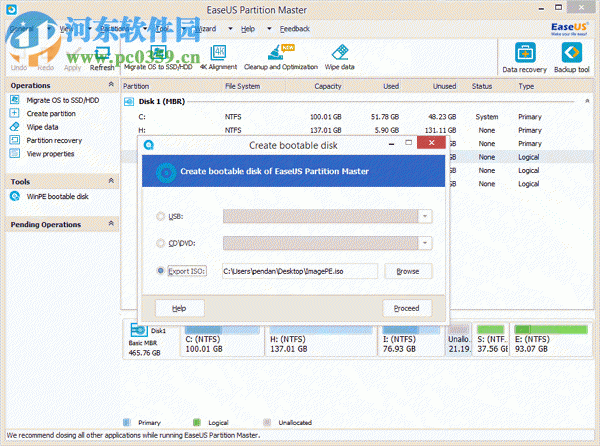Open the Backup tool

[572, 57]
